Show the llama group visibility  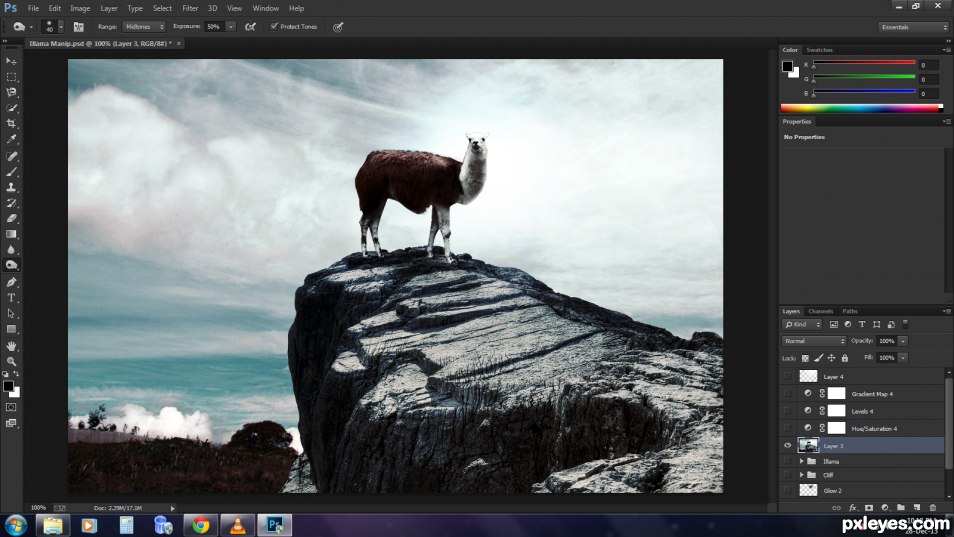tap(787, 462)
